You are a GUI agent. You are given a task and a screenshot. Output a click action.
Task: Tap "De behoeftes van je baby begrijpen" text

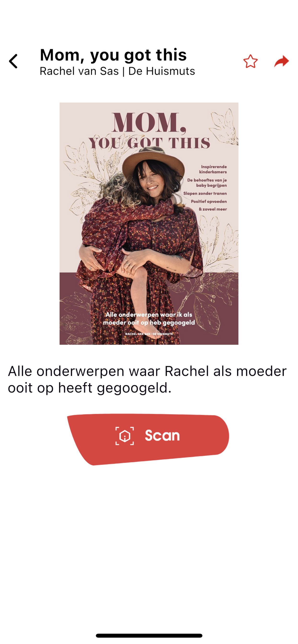[207, 183]
